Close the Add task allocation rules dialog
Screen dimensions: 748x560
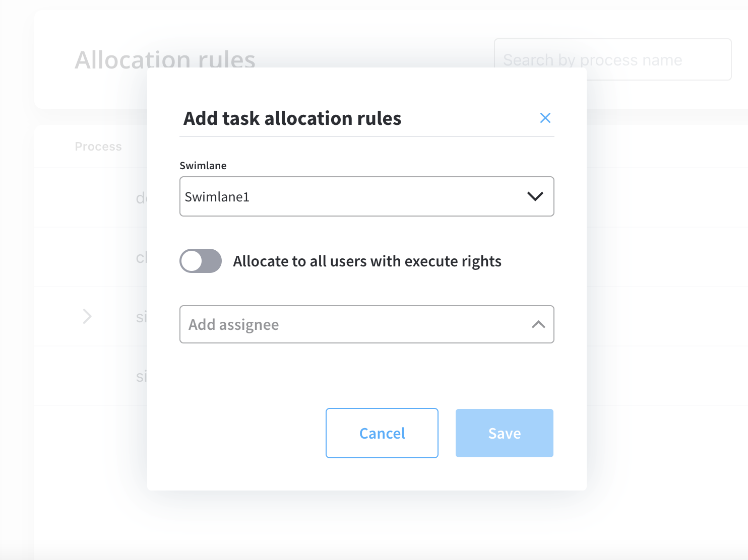[x=545, y=118]
